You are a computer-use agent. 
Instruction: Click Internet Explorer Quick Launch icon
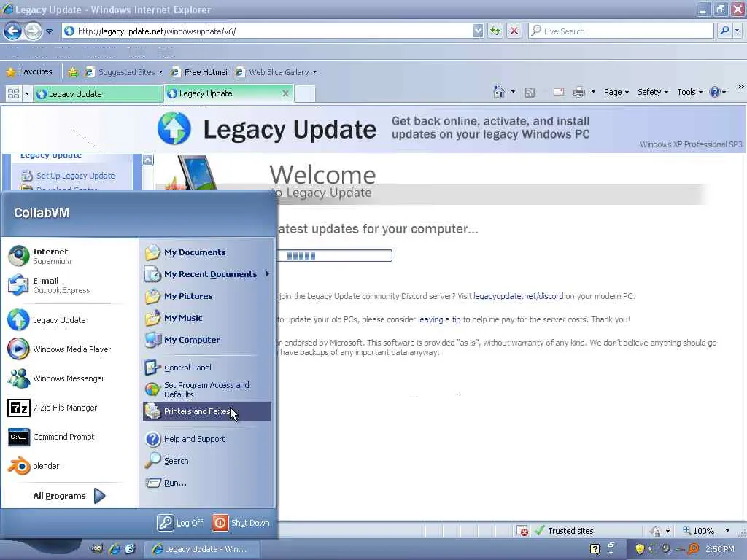[114, 549]
